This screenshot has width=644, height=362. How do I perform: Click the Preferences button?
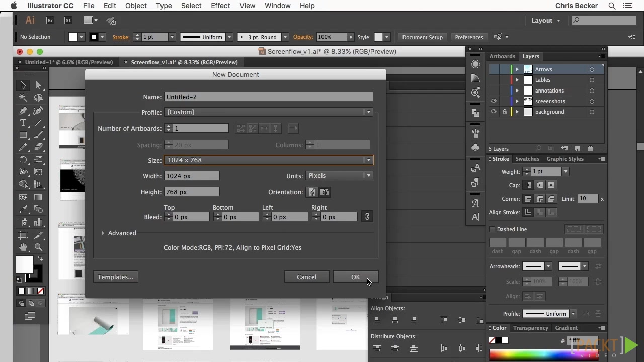point(469,37)
